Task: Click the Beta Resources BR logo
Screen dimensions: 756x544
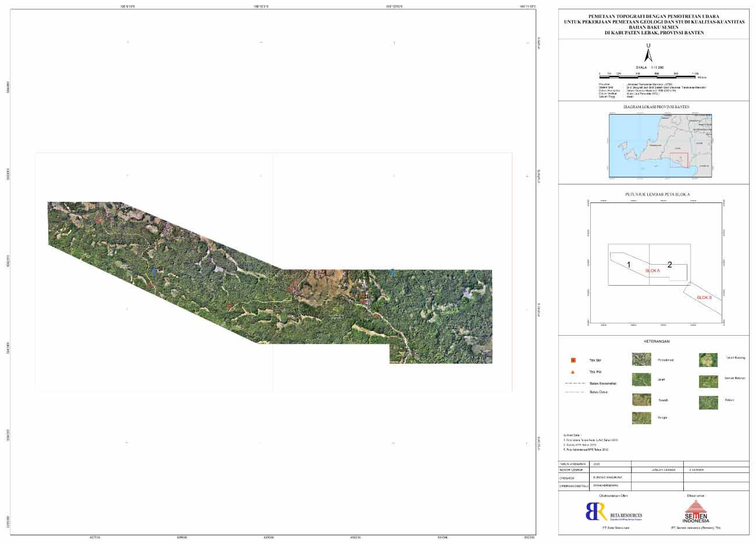Action: pyautogui.click(x=597, y=512)
